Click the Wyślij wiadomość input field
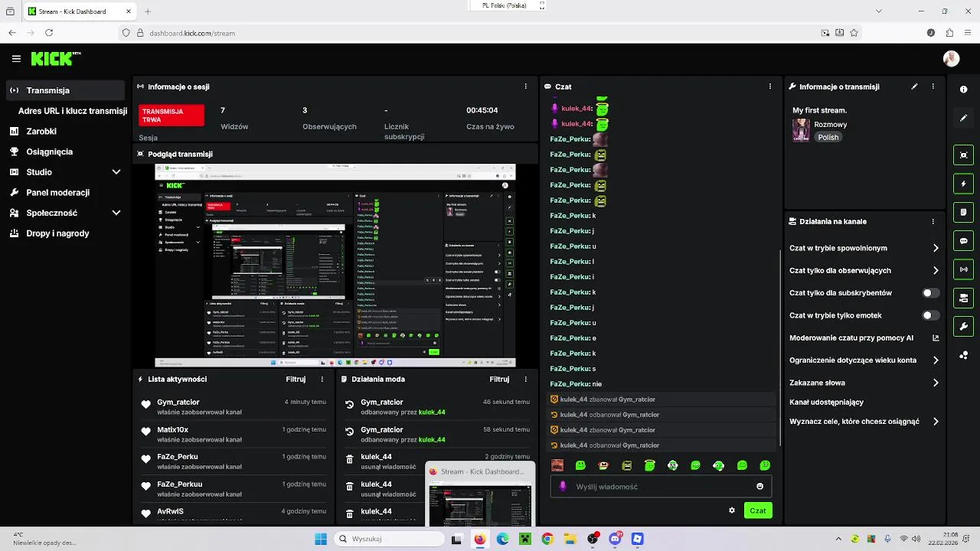980x551 pixels. (661, 486)
